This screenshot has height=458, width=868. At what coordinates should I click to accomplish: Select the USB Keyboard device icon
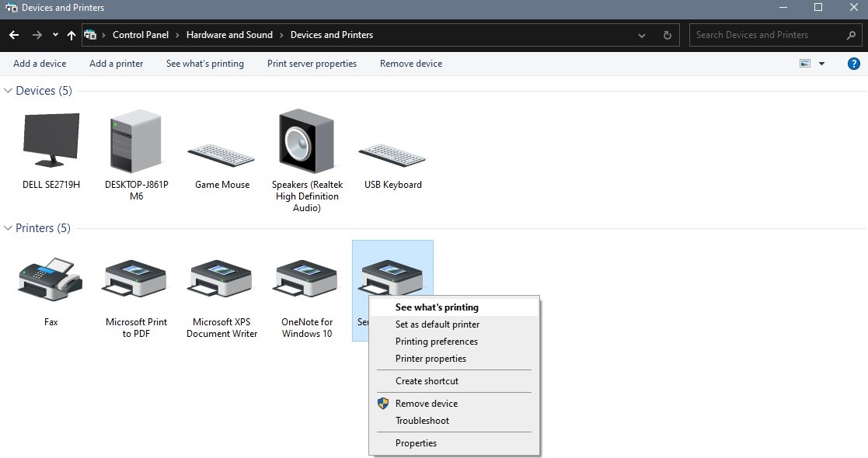coord(392,154)
